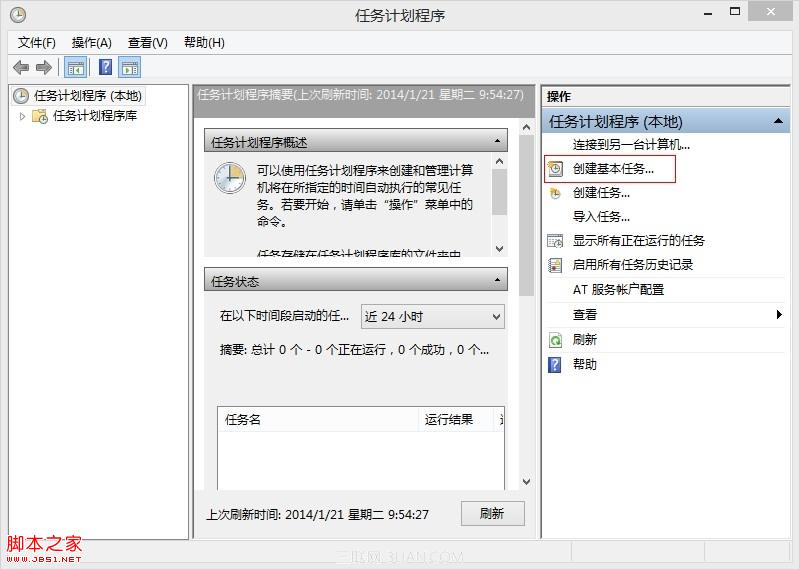Toggle the action pane show/hide toolbar button
This screenshot has width=800, height=570.
click(x=130, y=67)
